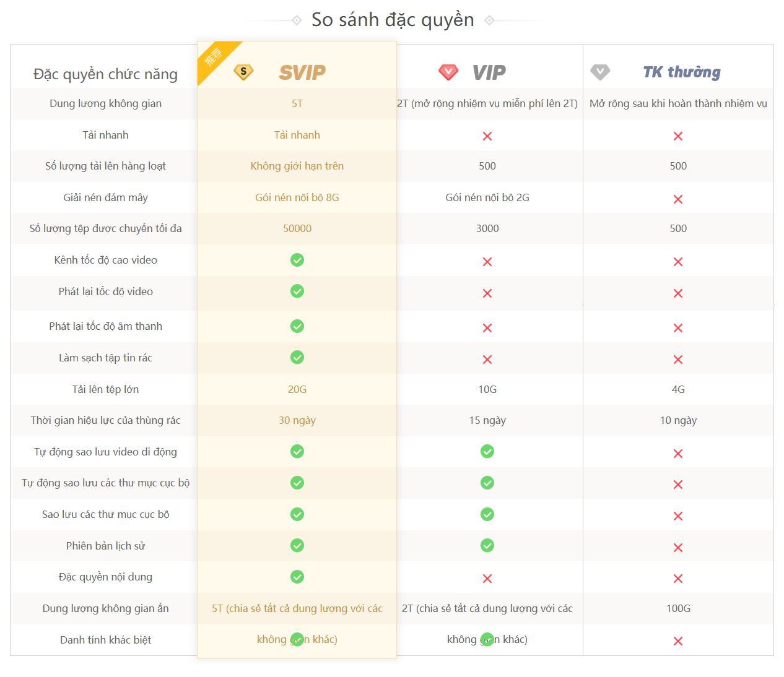Select the SVIP column heading

[x=302, y=72]
